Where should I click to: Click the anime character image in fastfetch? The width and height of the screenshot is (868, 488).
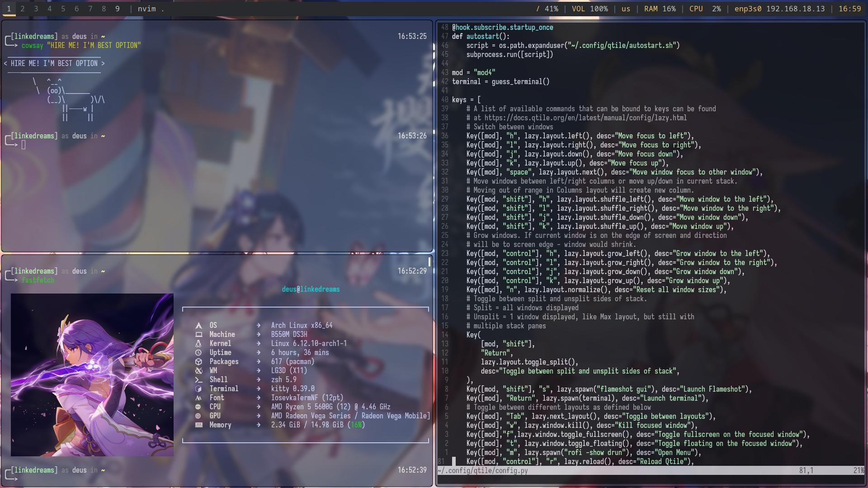[x=92, y=375]
